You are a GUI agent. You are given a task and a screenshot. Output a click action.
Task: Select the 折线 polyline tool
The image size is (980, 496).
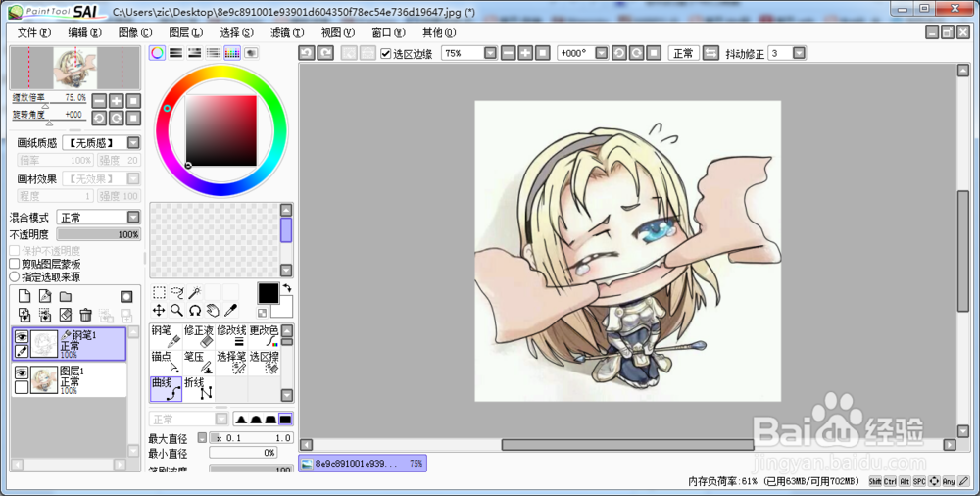(x=199, y=389)
